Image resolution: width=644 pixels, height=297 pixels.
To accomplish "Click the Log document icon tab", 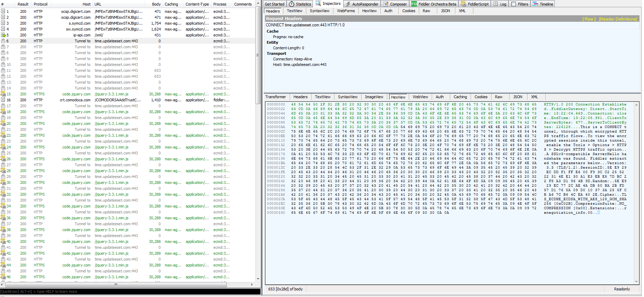I will [496, 4].
